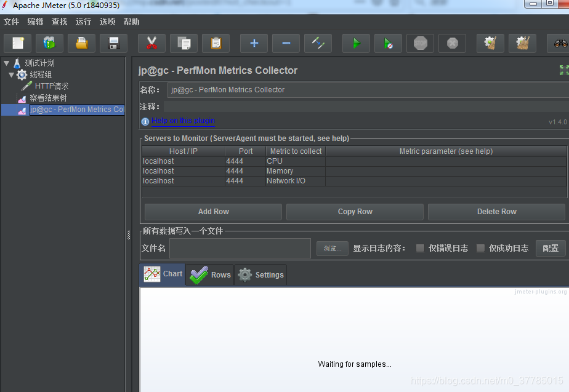
Task: Click the Metric to collect column header
Action: pos(296,151)
